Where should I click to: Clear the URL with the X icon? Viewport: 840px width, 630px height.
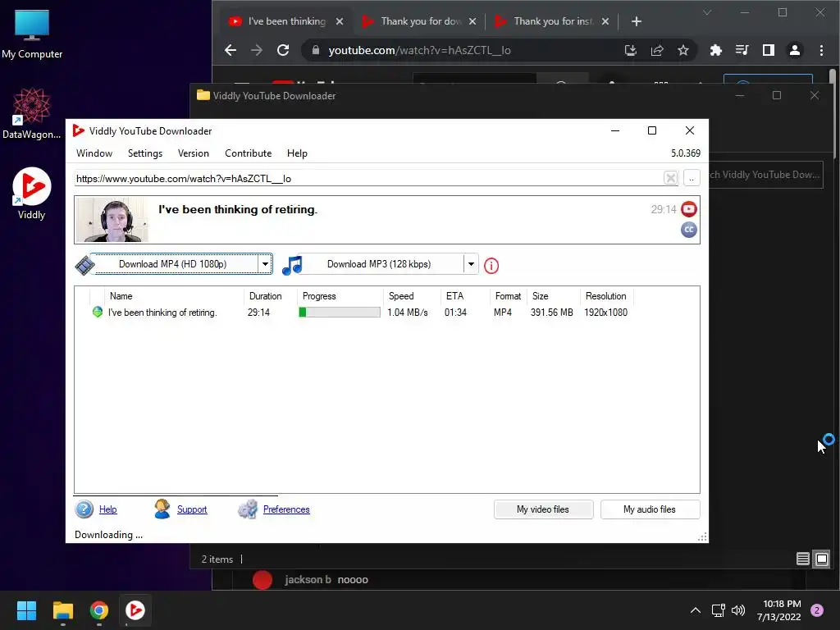pos(670,178)
